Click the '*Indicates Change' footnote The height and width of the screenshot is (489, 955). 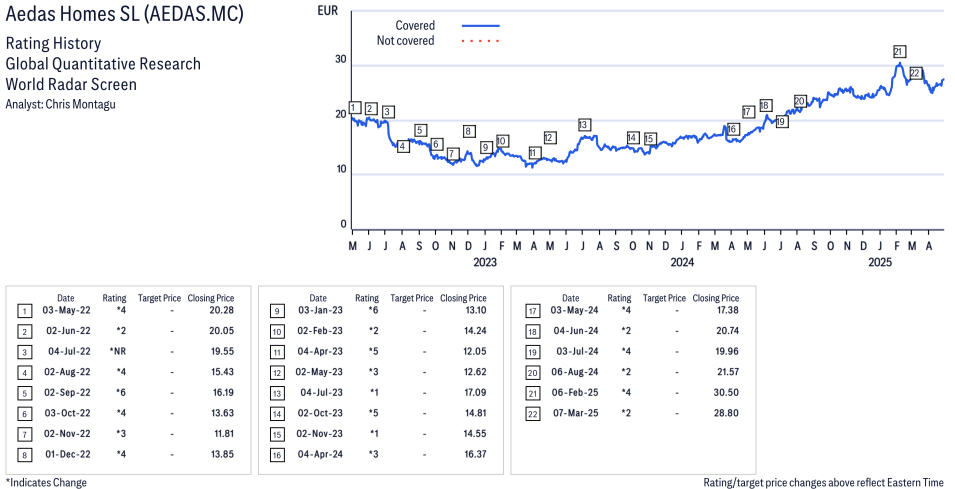[46, 482]
